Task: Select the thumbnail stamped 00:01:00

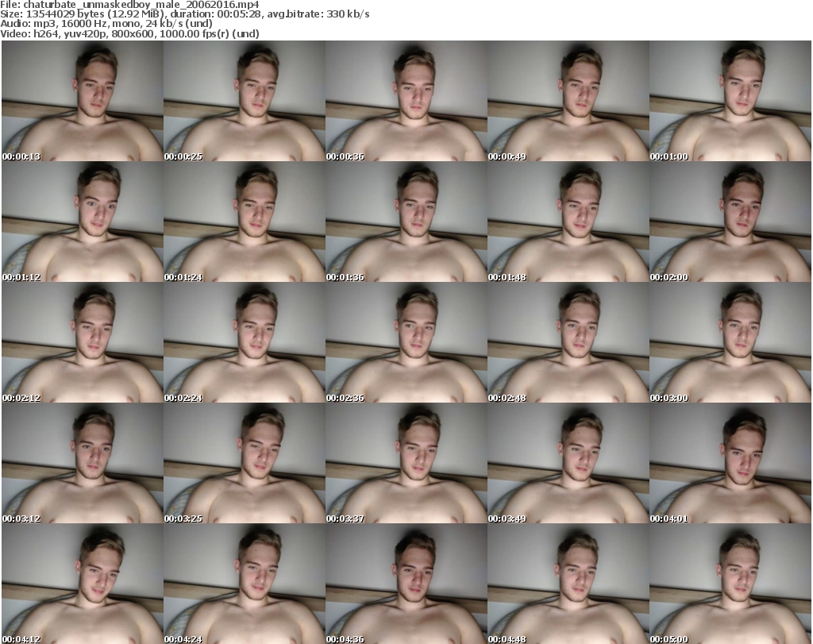Action: point(730,101)
